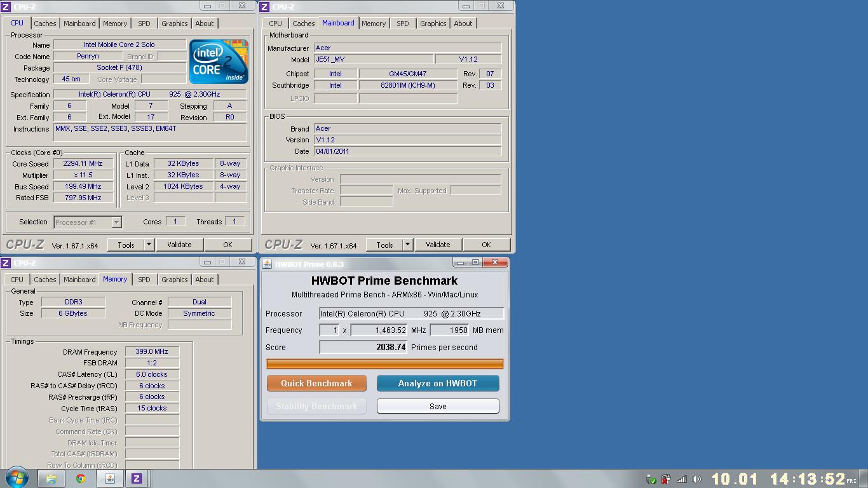Click the 2038.74 score field
Viewport: 868px width, 488px height.
coord(363,347)
